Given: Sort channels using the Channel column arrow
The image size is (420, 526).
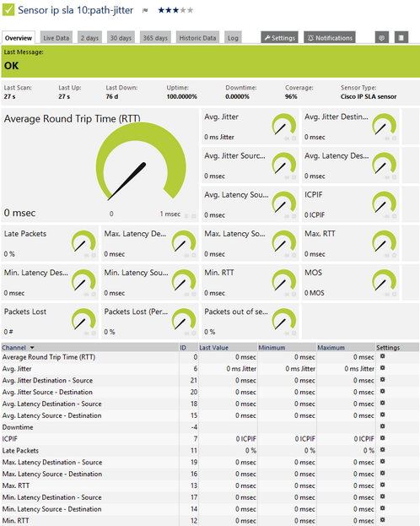Looking at the screenshot, I should pyautogui.click(x=32, y=348).
